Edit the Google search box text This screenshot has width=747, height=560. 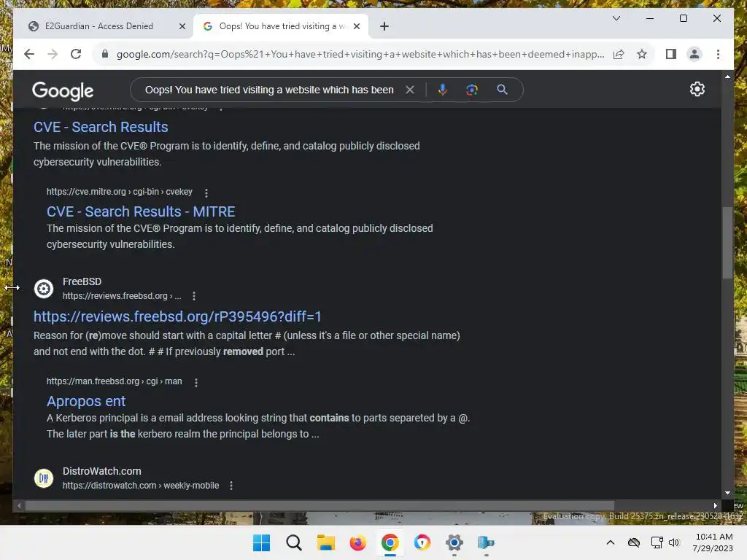[269, 90]
